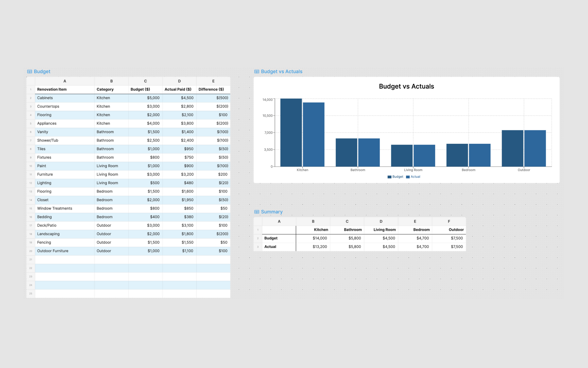
Task: Select the 'Shower/Tub' cell
Action: click(65, 140)
